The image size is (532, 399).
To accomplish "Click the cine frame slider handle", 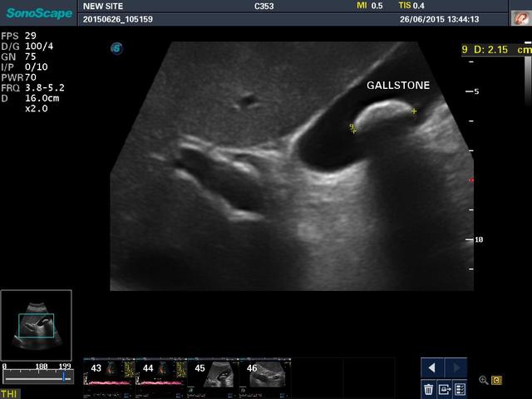I will [x=63, y=377].
